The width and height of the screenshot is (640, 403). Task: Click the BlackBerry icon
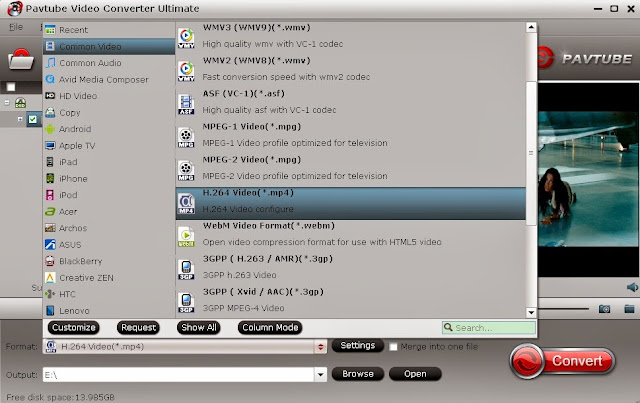click(50, 261)
